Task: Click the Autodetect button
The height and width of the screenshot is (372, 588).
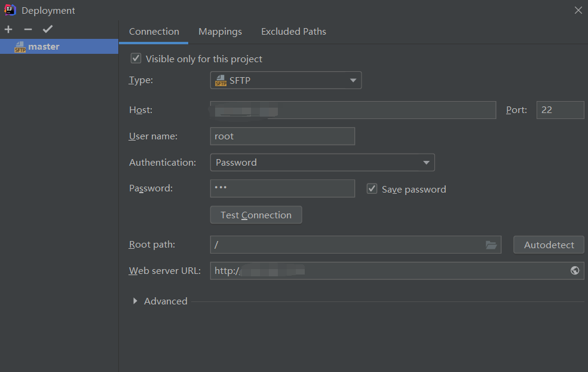Action: [549, 245]
